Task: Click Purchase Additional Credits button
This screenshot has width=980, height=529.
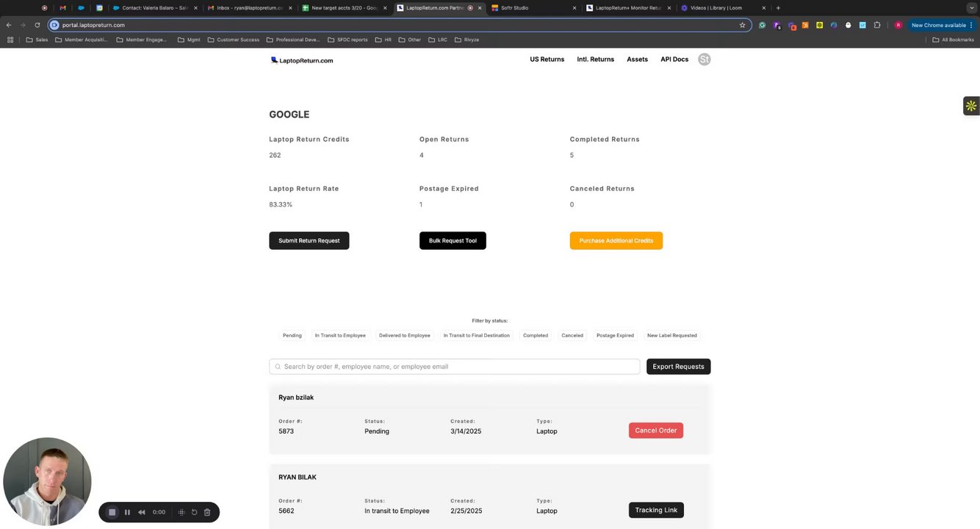Action: (616, 241)
